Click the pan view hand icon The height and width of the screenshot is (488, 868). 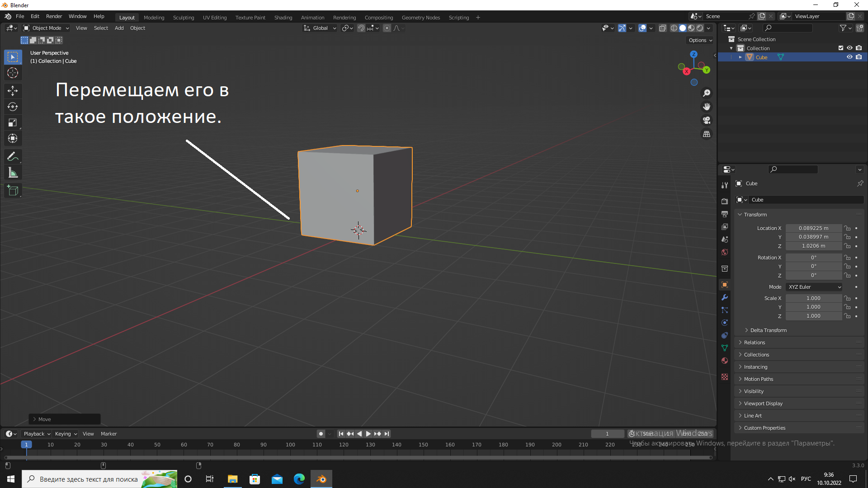click(707, 107)
